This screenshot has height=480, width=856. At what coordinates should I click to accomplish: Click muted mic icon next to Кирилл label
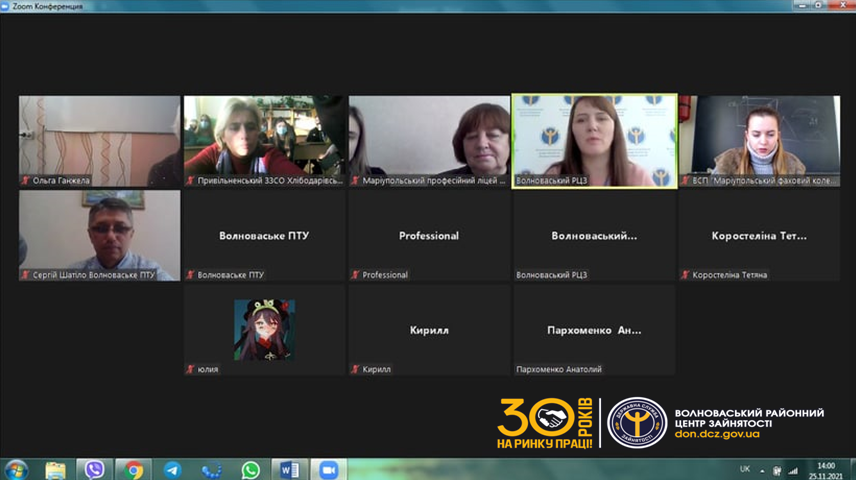tap(355, 369)
